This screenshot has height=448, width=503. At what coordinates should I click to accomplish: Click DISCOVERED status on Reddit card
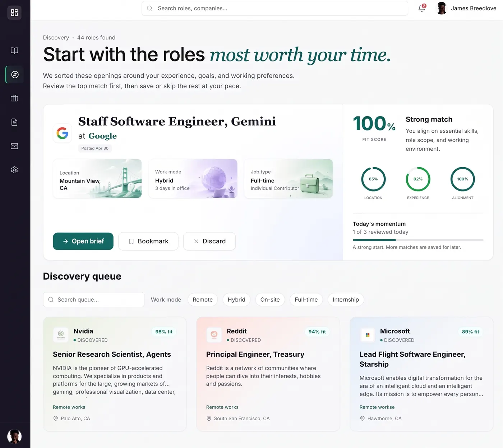pyautogui.click(x=244, y=340)
